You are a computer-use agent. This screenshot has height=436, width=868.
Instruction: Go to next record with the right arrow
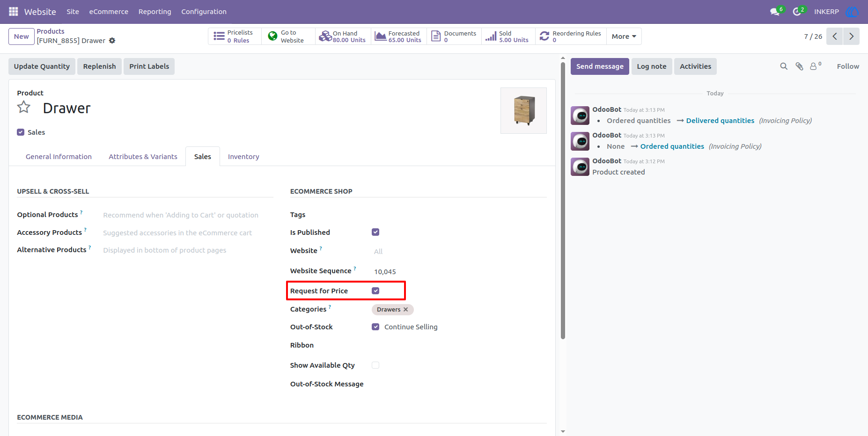[x=851, y=36]
